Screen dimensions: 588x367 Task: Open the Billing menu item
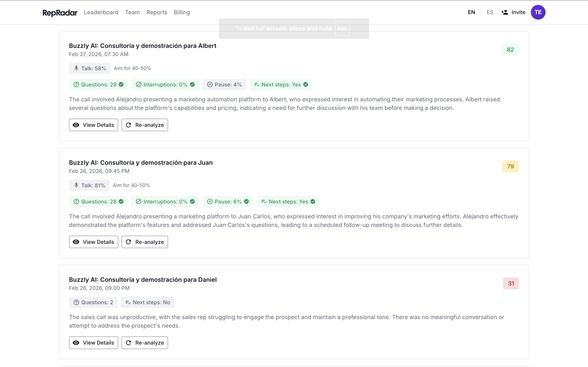182,12
